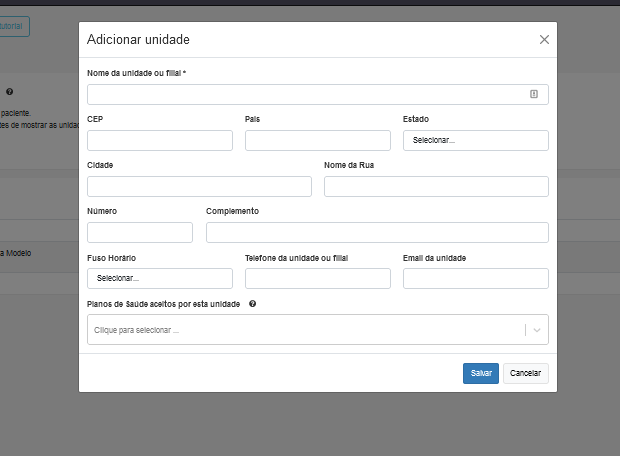
Task: Click help icon next to Planos de Saúde
Action: pos(253,304)
